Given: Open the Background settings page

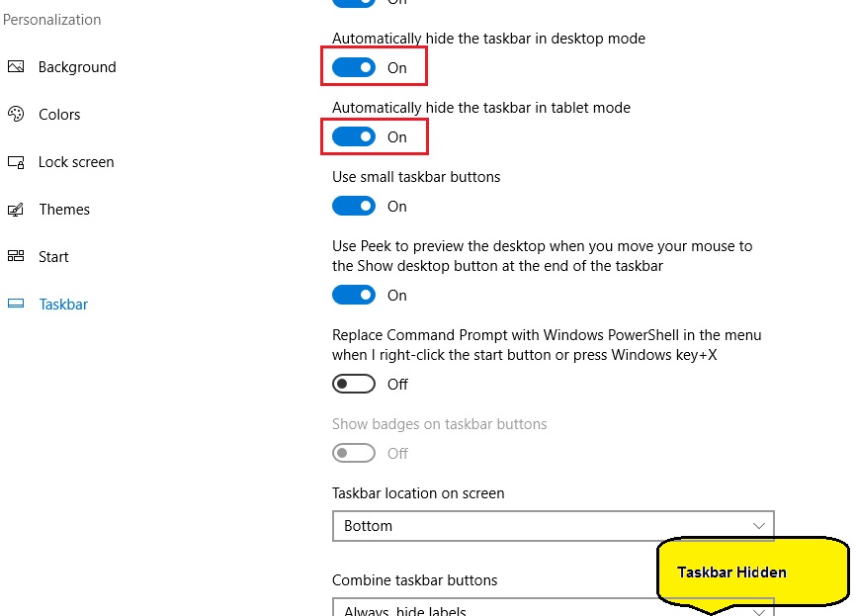Looking at the screenshot, I should coord(77,67).
